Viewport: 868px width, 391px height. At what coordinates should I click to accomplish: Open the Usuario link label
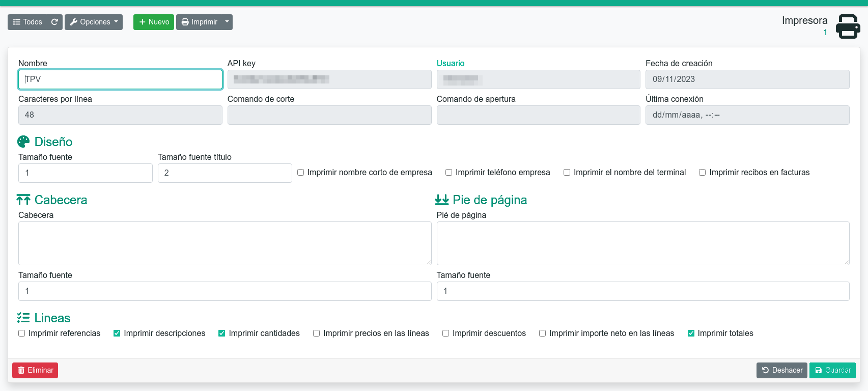(x=450, y=63)
